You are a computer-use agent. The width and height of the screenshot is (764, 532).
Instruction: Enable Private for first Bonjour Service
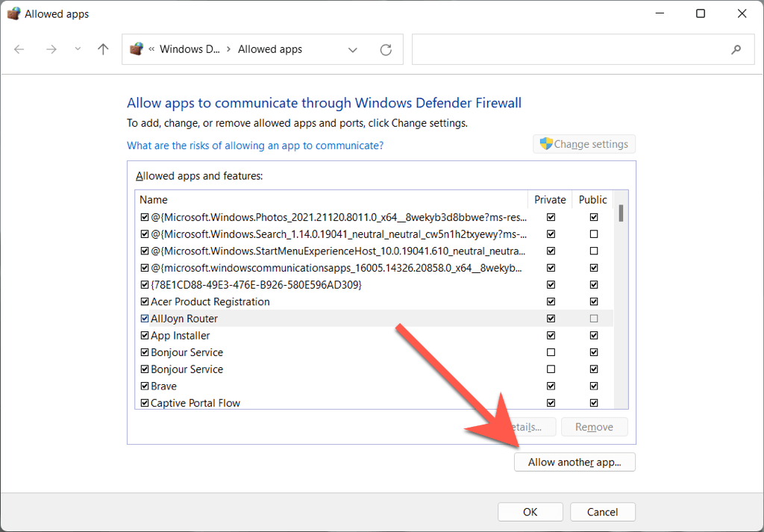point(551,352)
